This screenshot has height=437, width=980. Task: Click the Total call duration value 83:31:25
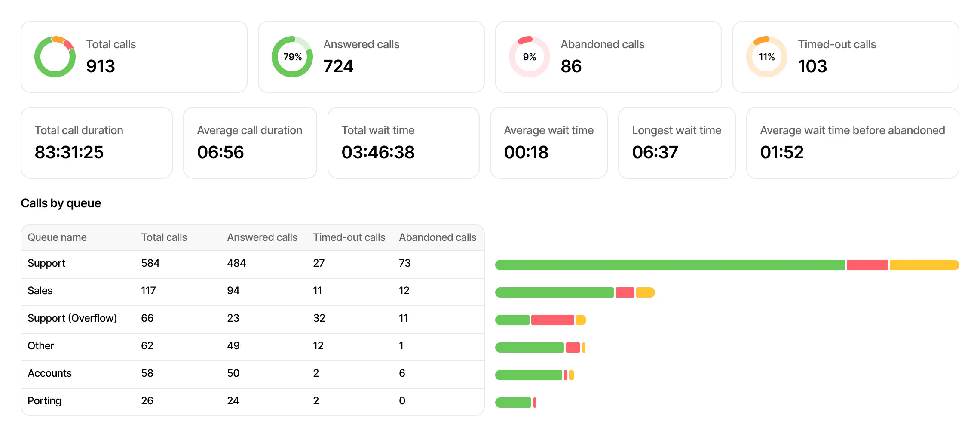(x=69, y=152)
